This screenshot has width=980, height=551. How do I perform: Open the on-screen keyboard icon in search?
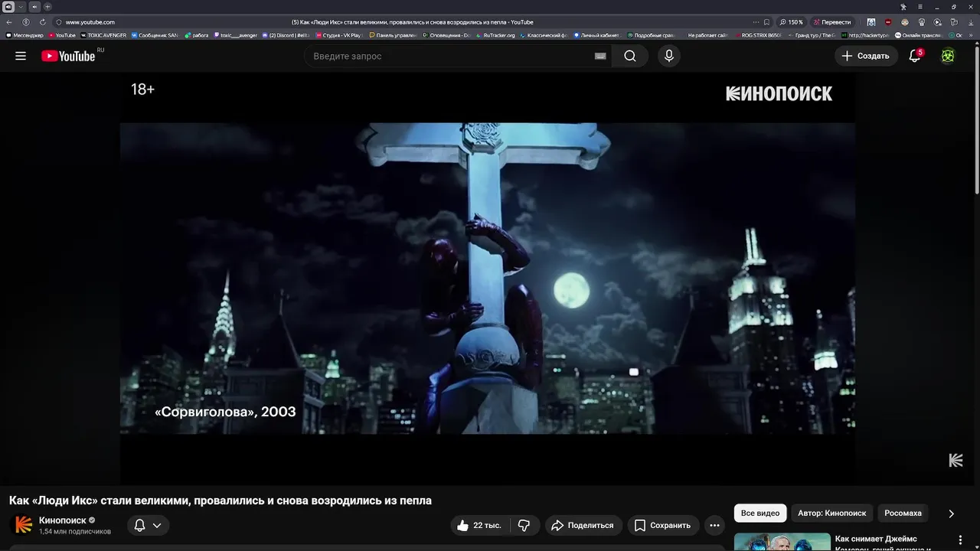point(601,56)
